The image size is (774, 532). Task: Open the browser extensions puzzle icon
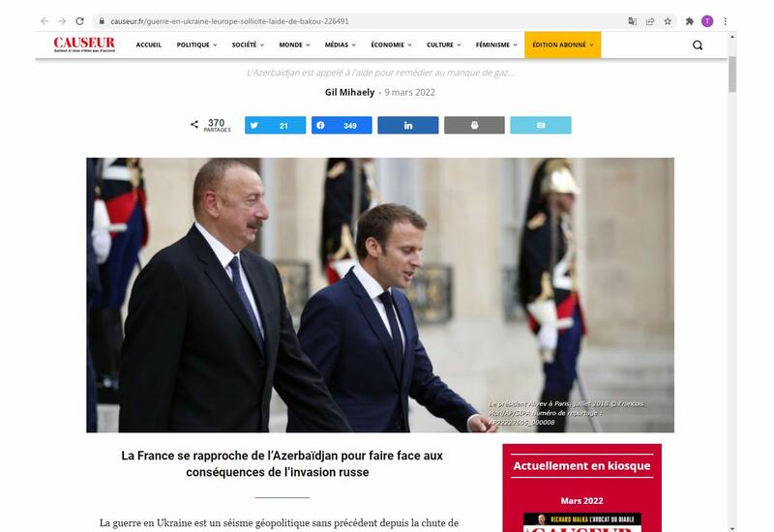[690, 21]
